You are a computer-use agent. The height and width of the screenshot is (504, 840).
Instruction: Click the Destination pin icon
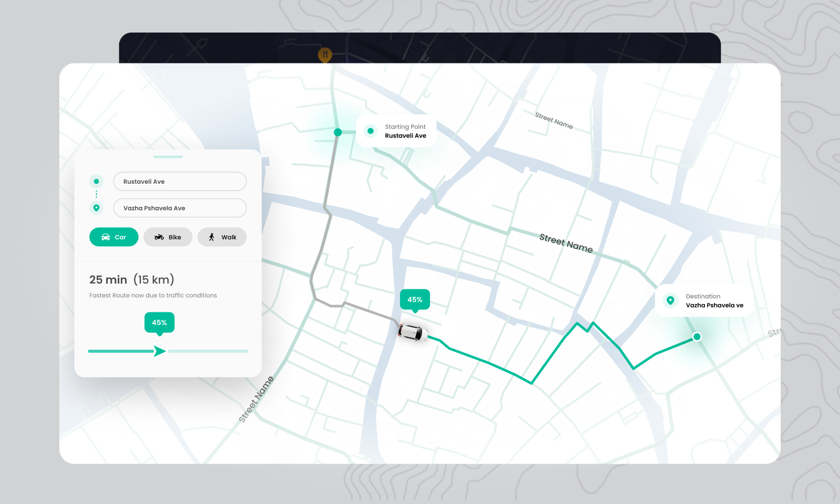669,300
